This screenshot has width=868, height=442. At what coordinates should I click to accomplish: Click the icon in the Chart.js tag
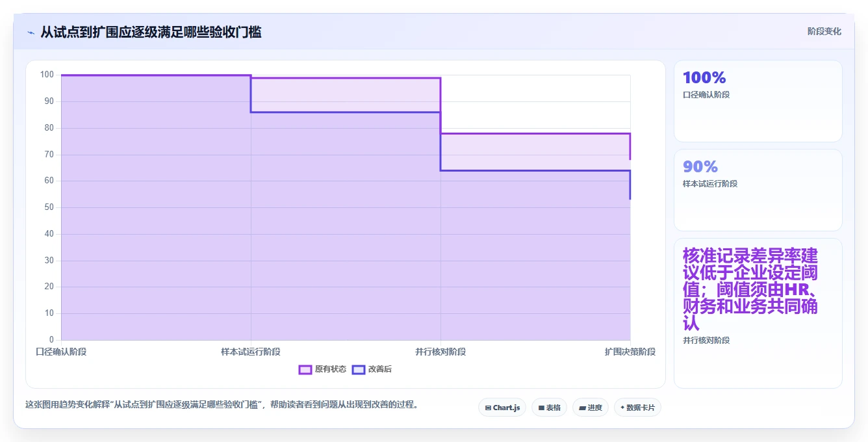pyautogui.click(x=488, y=408)
